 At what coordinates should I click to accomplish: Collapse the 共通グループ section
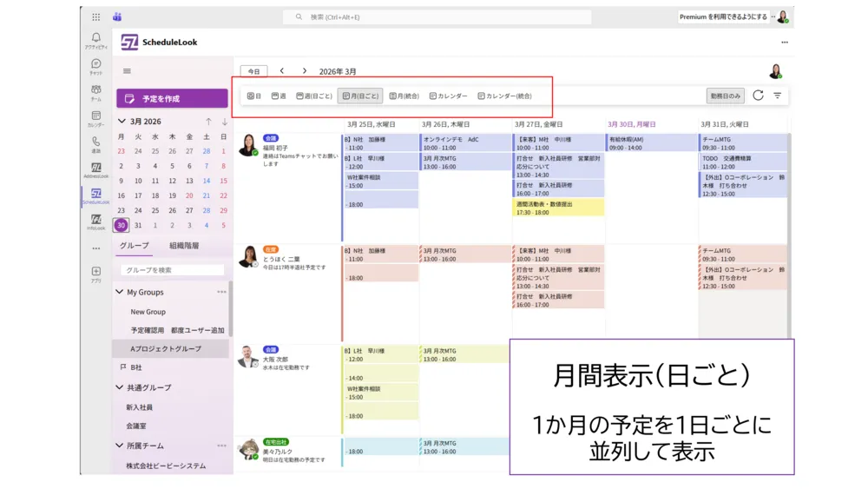(x=119, y=387)
